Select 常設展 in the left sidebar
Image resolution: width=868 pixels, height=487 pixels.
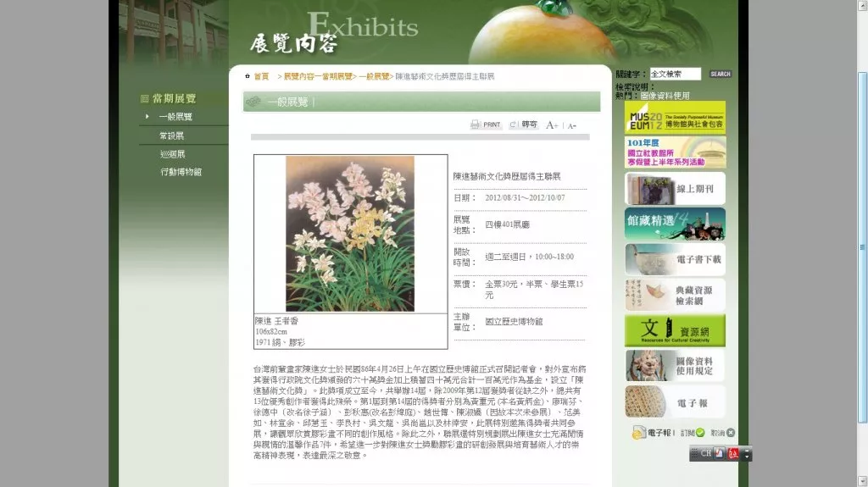171,136
